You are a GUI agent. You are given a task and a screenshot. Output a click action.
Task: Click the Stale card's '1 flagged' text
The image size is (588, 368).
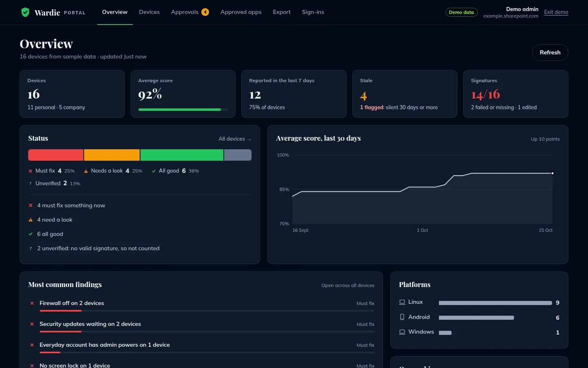tap(372, 108)
